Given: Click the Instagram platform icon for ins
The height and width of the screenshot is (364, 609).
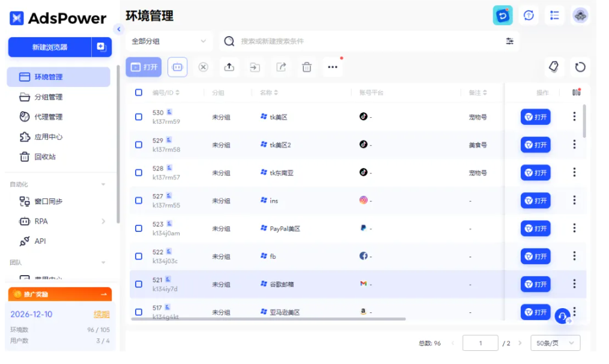Looking at the screenshot, I should click(x=363, y=201).
